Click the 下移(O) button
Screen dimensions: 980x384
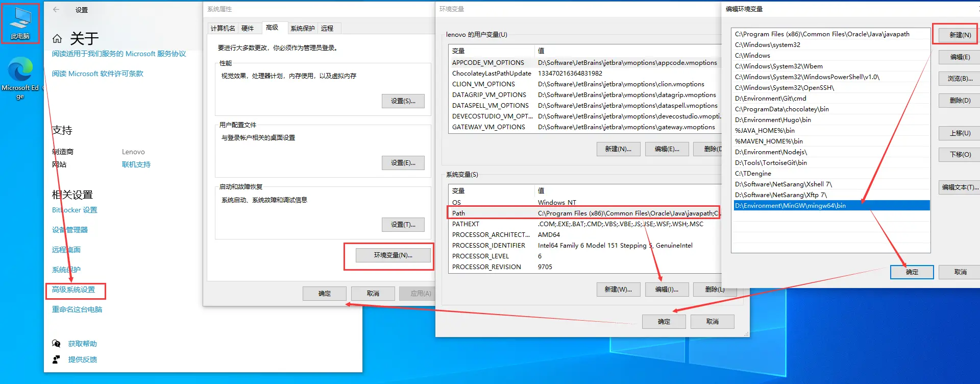coord(960,155)
